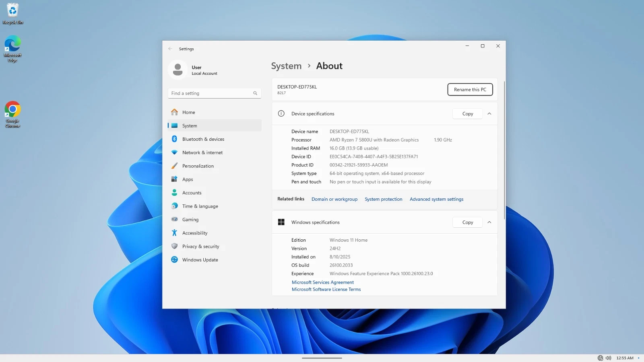The width and height of the screenshot is (644, 362).
Task: Click the model code 82L7 under the PC name
Action: 281,93
